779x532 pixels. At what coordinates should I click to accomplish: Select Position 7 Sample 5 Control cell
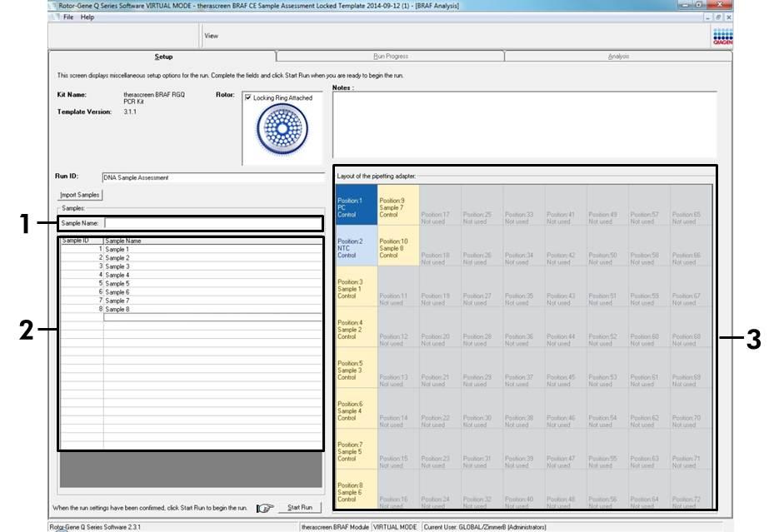coord(357,449)
